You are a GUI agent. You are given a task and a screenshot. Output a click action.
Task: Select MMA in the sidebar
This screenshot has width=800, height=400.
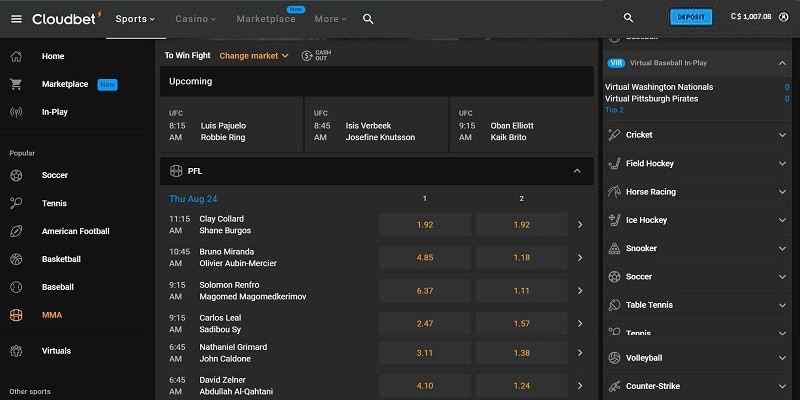[x=52, y=315]
